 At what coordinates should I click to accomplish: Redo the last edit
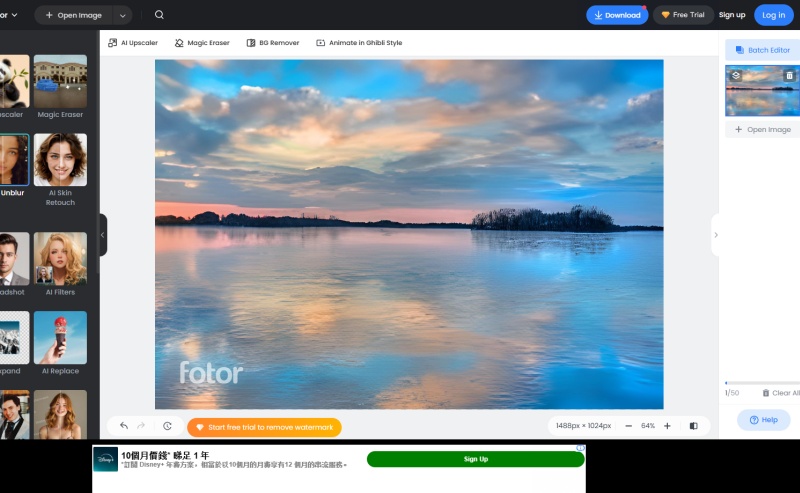click(x=141, y=426)
